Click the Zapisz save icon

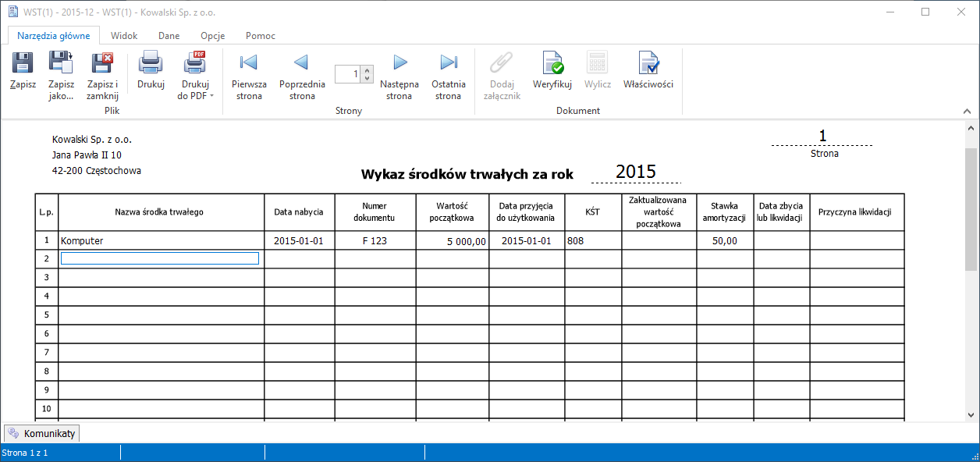[x=23, y=63]
